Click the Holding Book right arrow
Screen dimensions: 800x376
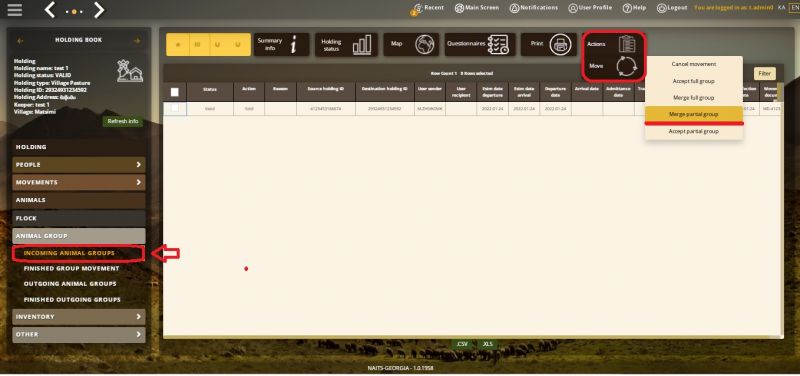point(137,40)
